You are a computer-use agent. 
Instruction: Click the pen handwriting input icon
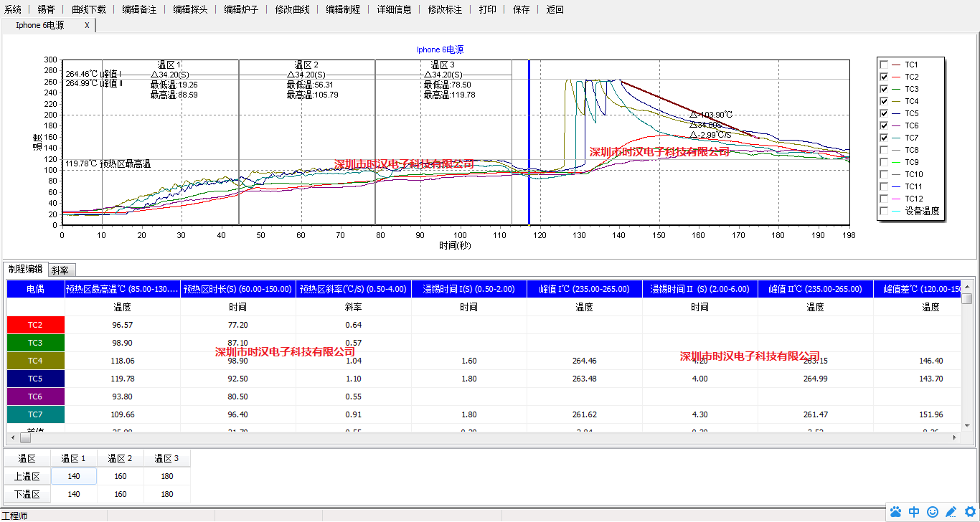point(951,512)
